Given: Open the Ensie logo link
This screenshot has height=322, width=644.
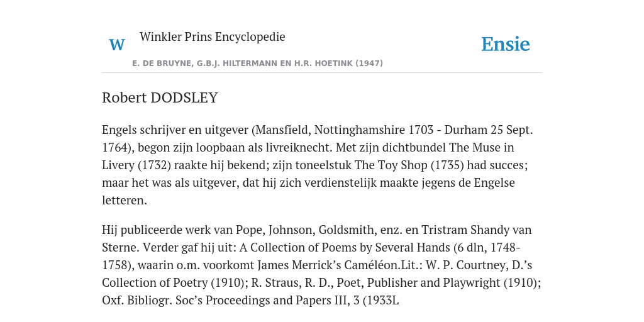Looking at the screenshot, I should click(506, 45).
